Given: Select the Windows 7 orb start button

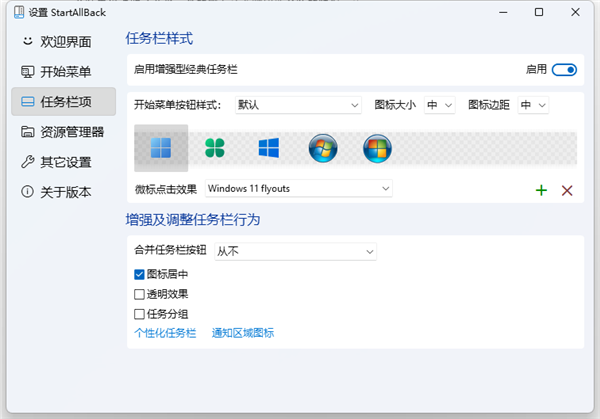Looking at the screenshot, I should point(323,149).
